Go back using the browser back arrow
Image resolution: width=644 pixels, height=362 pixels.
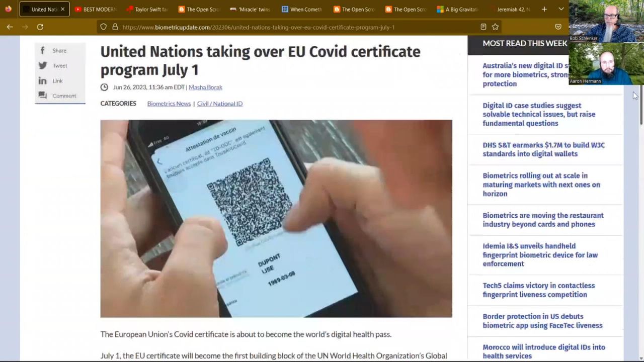[x=10, y=27]
